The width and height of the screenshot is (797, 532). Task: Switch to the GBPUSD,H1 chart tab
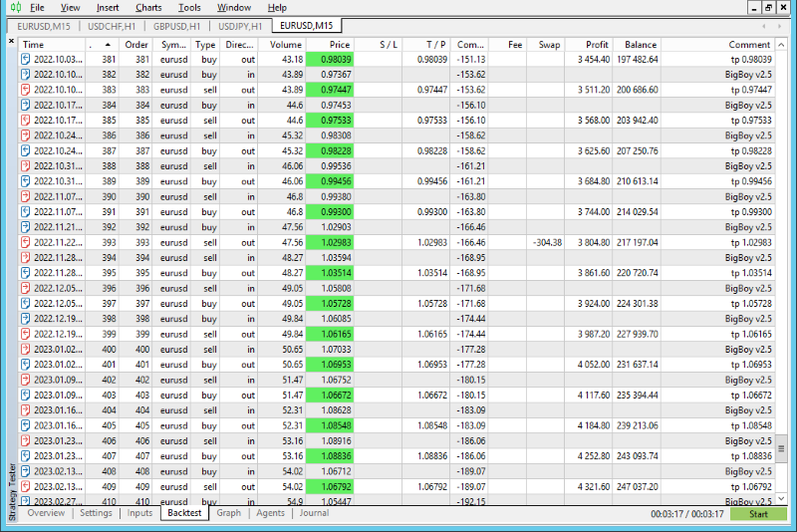(x=177, y=26)
